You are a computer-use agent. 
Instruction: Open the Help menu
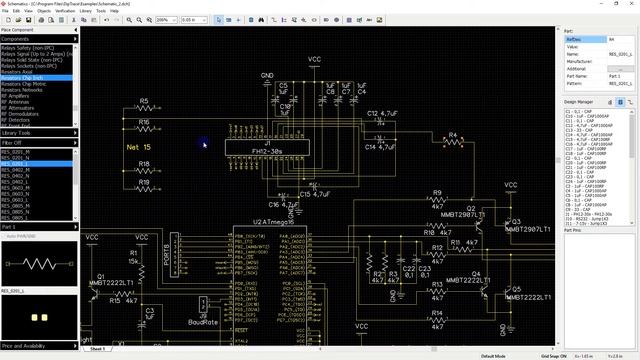[x=115, y=11]
